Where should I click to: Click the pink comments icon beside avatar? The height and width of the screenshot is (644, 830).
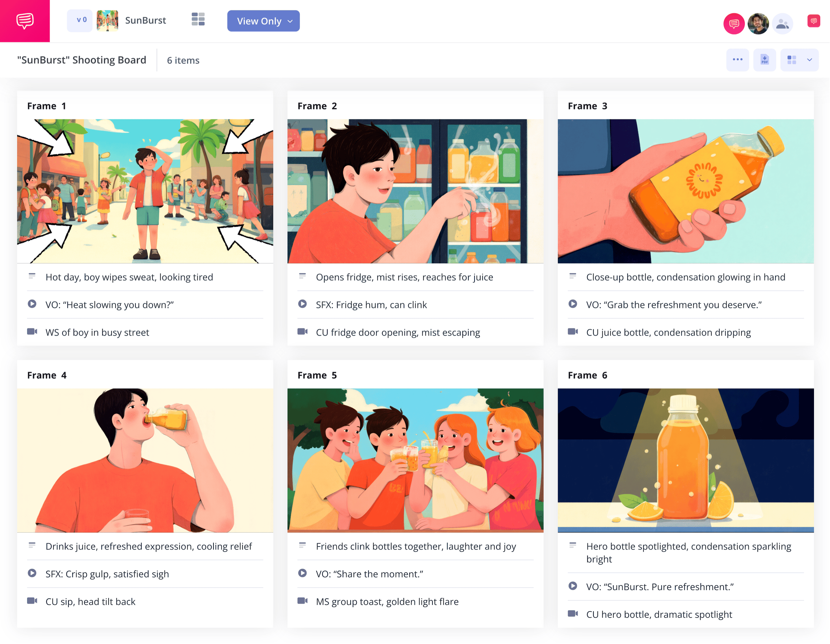point(733,23)
